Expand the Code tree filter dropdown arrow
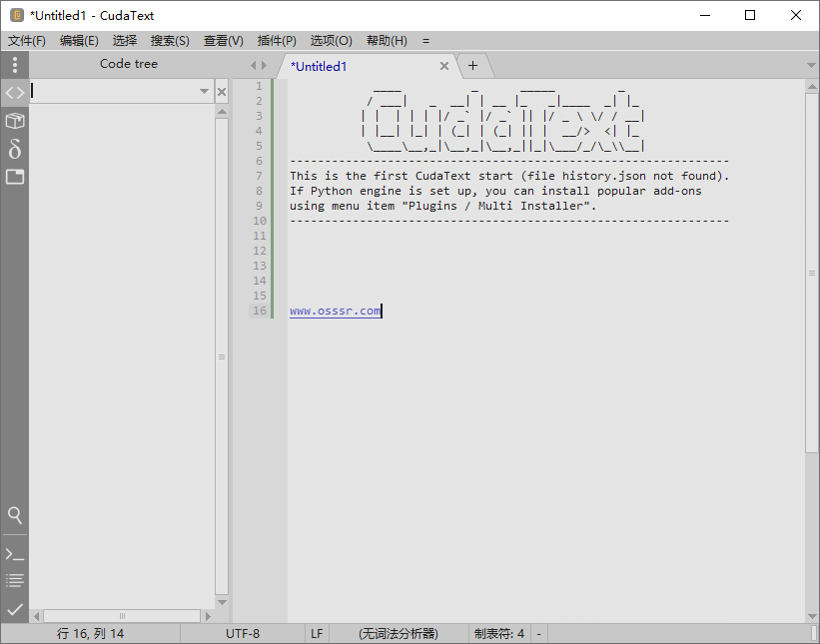 (204, 92)
